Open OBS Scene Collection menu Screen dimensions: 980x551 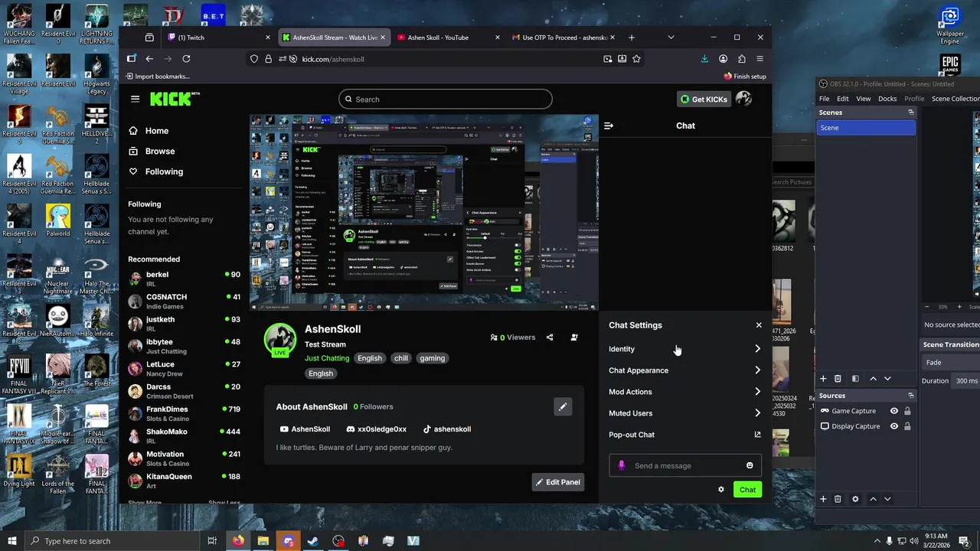coord(955,99)
